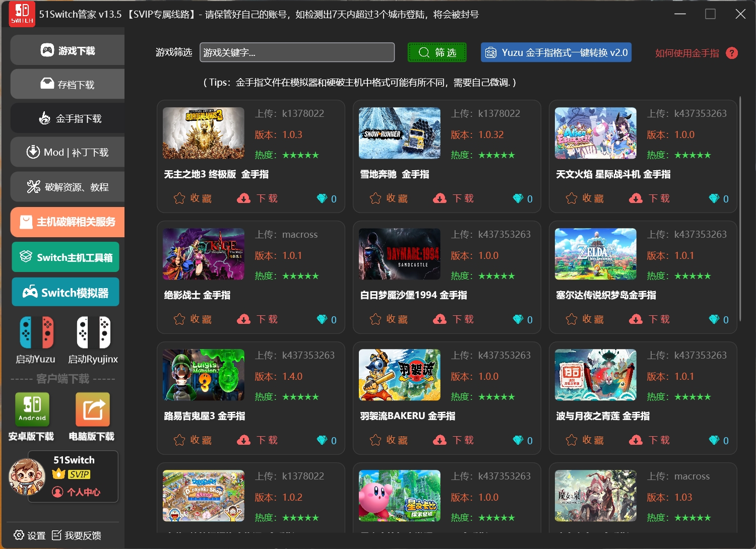Image resolution: width=756 pixels, height=549 pixels.
Task: Favorite 绝影战士 金手指 with star icon
Action: pos(179,319)
